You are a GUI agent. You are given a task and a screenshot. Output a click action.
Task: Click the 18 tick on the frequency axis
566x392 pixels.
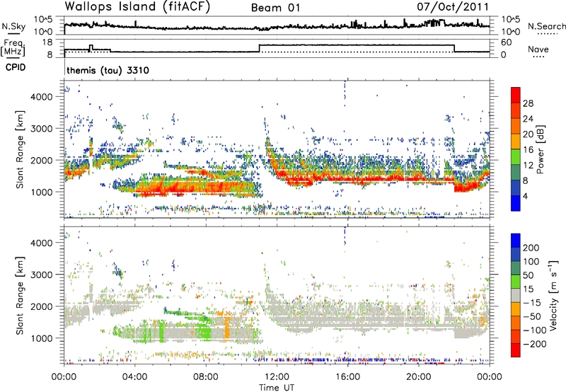click(x=47, y=42)
